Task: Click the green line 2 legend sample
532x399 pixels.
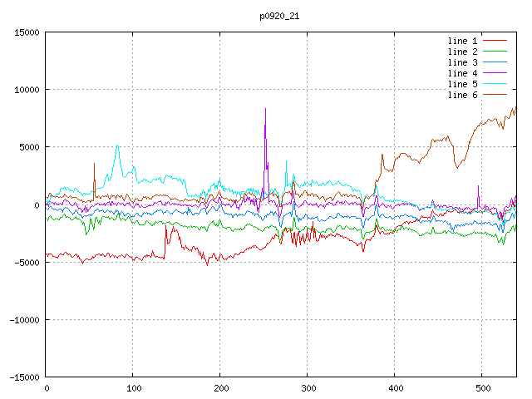Action: [495, 52]
